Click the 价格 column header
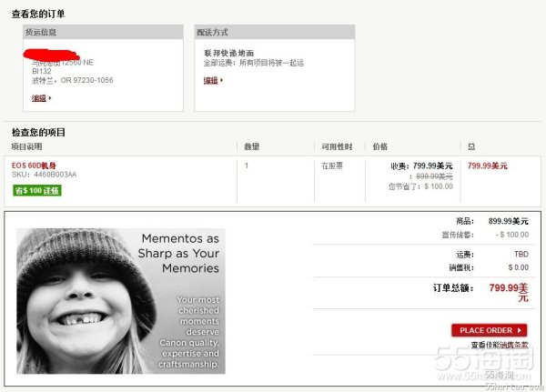Image resolution: width=546 pixels, height=392 pixels. [379, 146]
